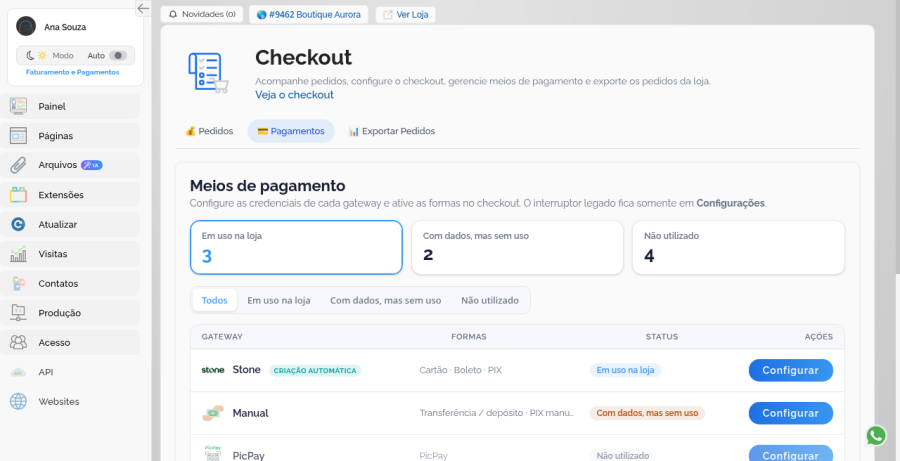Open the Painel sidebar item
Viewport: 900px width, 461px height.
coord(70,106)
